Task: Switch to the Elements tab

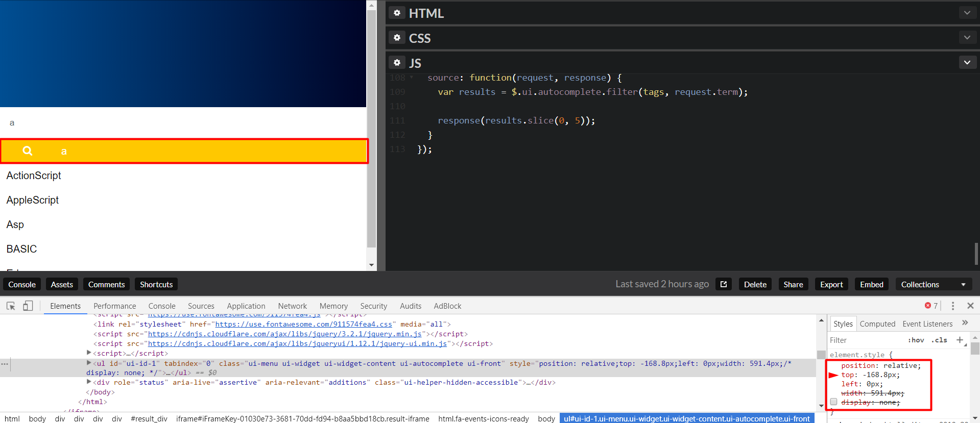Action: (x=65, y=306)
